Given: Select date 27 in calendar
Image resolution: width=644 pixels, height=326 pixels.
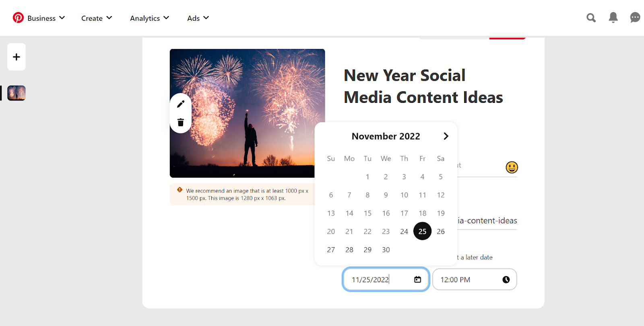Looking at the screenshot, I should (331, 250).
